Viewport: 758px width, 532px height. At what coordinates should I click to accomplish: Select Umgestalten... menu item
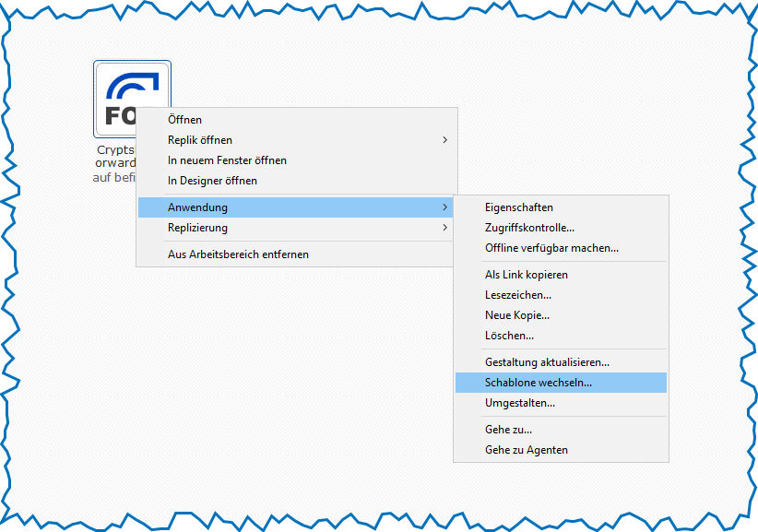[x=519, y=403]
